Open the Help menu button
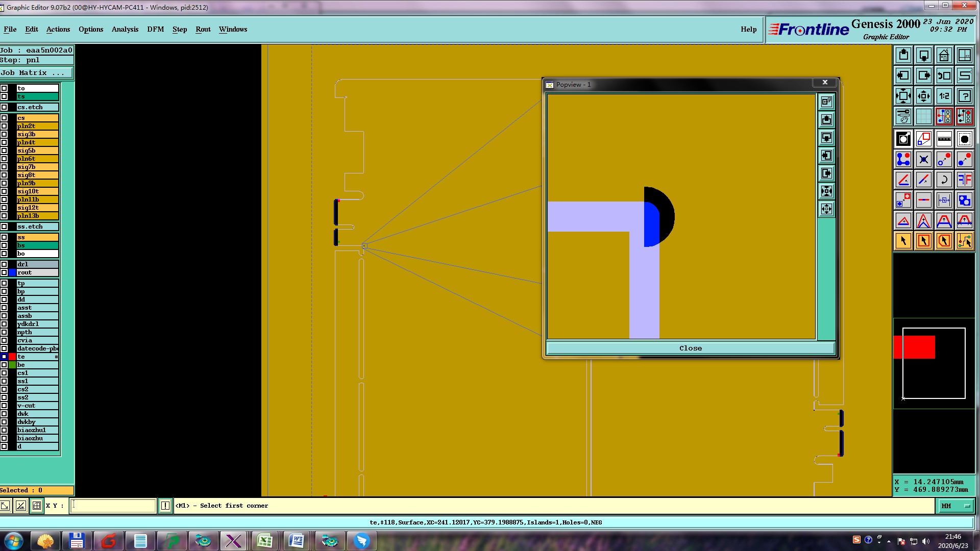This screenshot has width=980, height=551. pyautogui.click(x=749, y=29)
